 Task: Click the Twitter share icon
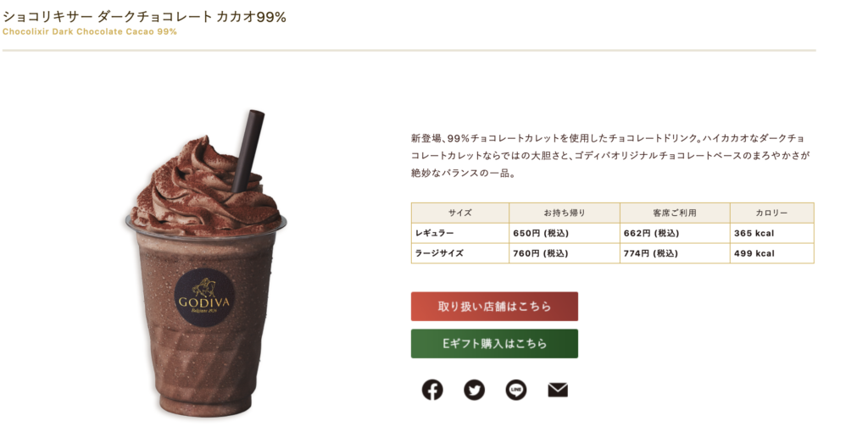coord(474,390)
